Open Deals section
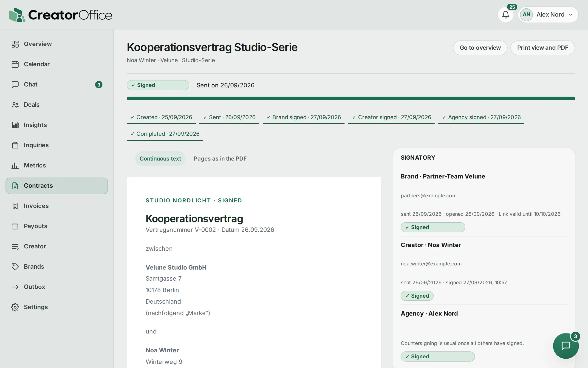Viewport: 588px width, 368px height. (57, 105)
